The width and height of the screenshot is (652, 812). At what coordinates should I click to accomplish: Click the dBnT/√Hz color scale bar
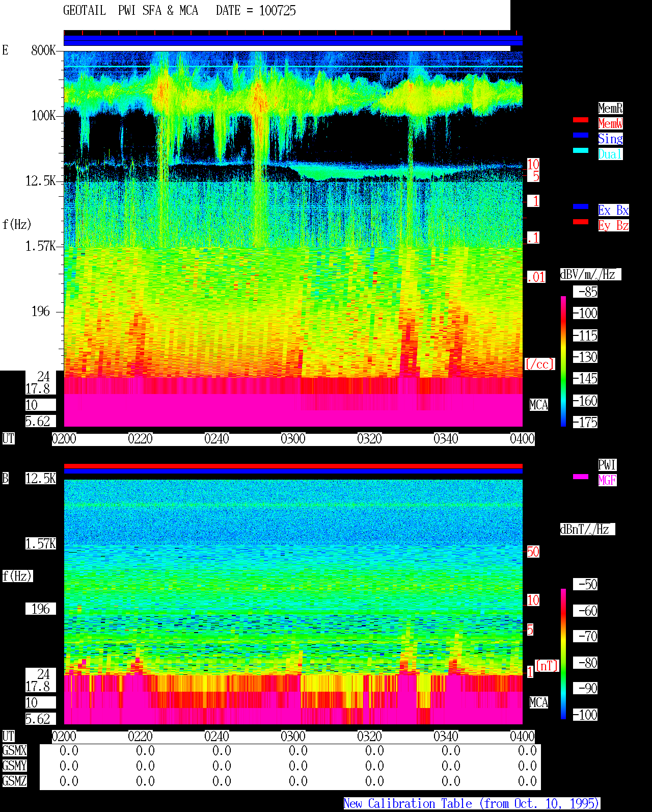pos(563,654)
